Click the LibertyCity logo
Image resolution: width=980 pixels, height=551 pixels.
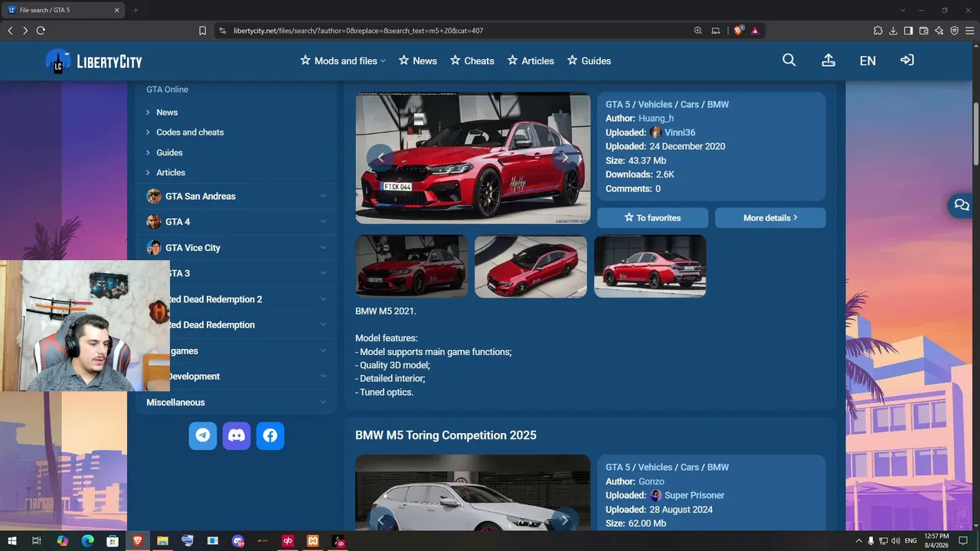tap(93, 61)
